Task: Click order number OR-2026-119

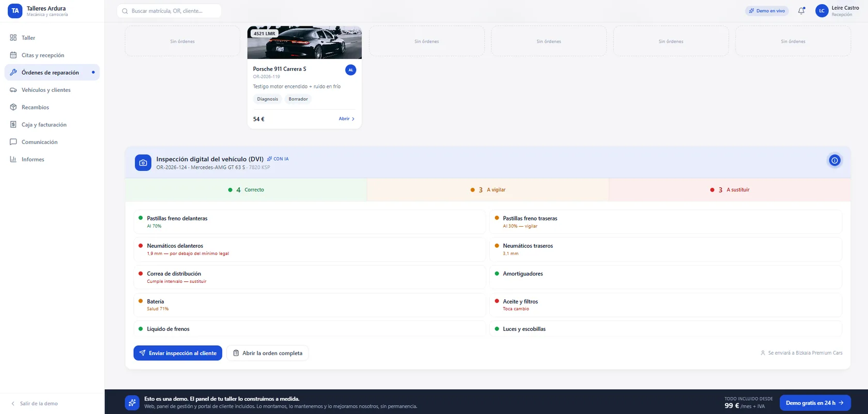Action: tap(267, 76)
